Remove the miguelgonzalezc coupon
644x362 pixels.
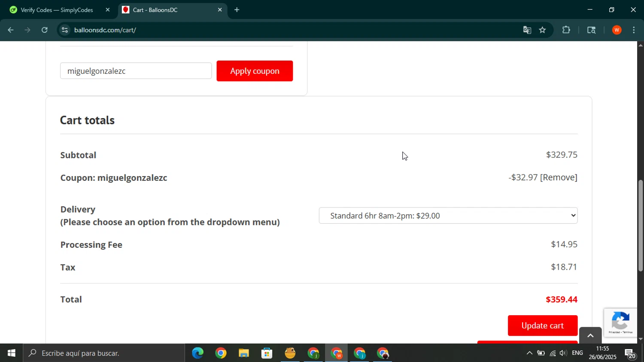coord(559,177)
